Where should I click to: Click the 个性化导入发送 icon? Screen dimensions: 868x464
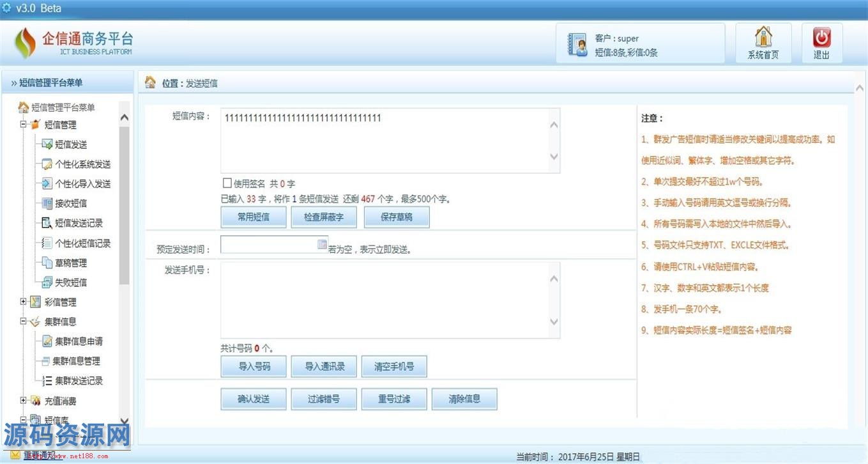point(47,184)
